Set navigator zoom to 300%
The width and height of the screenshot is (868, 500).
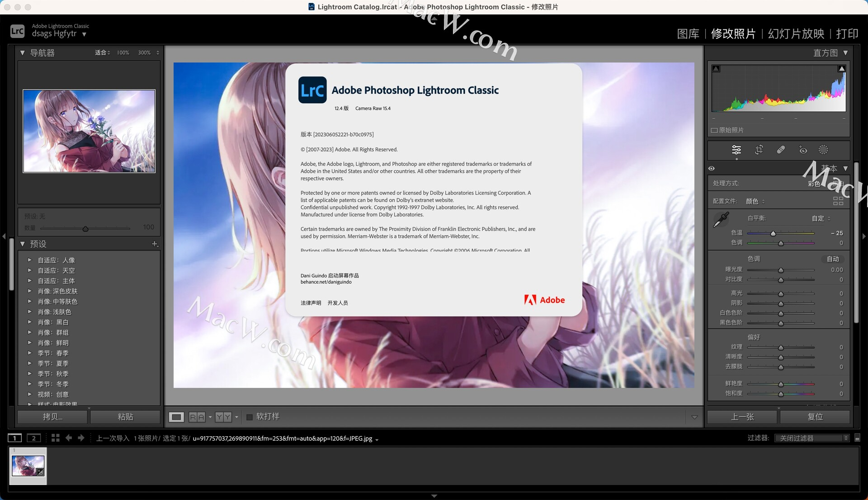point(144,53)
